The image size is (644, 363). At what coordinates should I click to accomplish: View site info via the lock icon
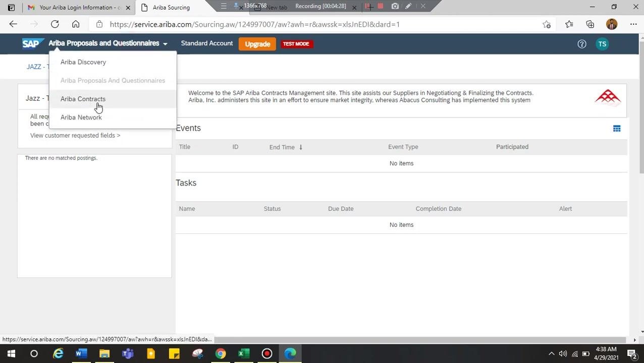coord(99,24)
